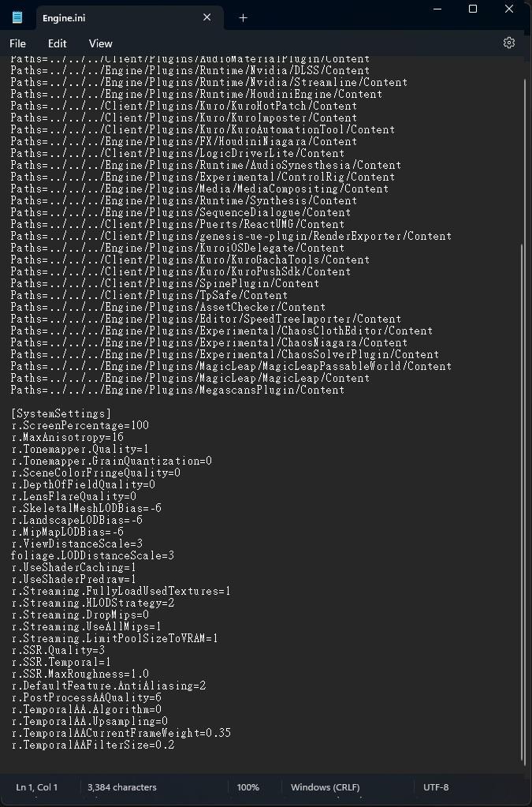Minimize the Notepad window
This screenshot has height=807, width=532.
point(437,9)
